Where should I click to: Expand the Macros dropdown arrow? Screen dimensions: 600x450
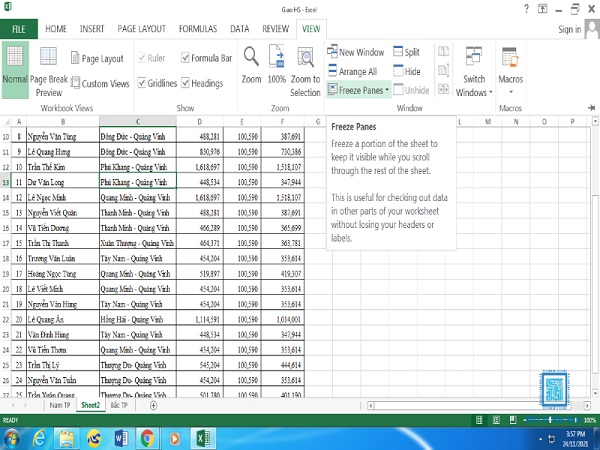[x=510, y=92]
